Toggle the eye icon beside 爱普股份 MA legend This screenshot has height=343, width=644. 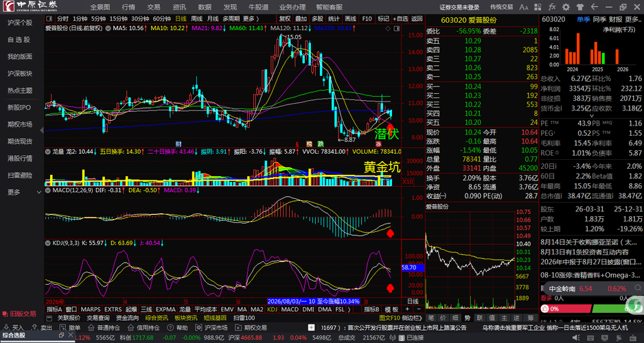(x=108, y=28)
